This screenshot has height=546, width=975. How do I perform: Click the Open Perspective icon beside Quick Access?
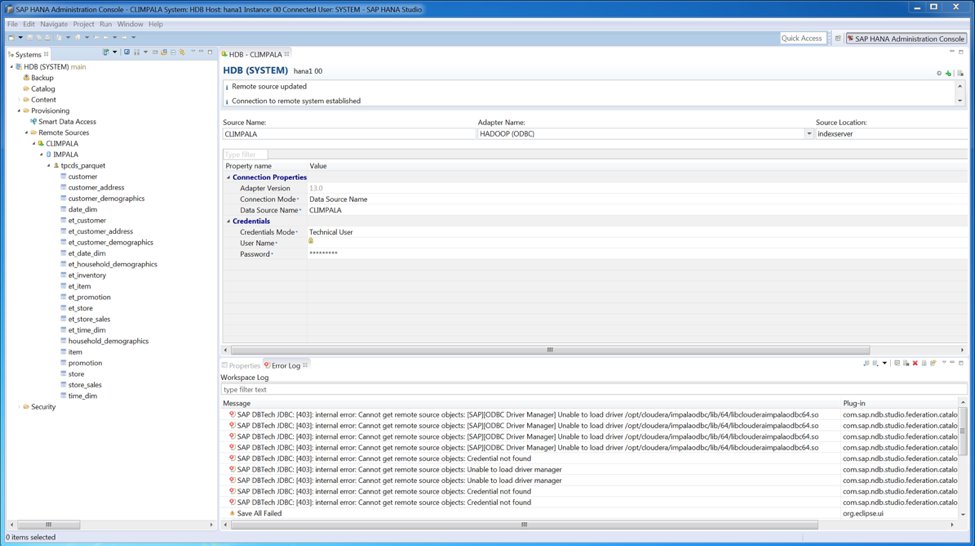(838, 39)
